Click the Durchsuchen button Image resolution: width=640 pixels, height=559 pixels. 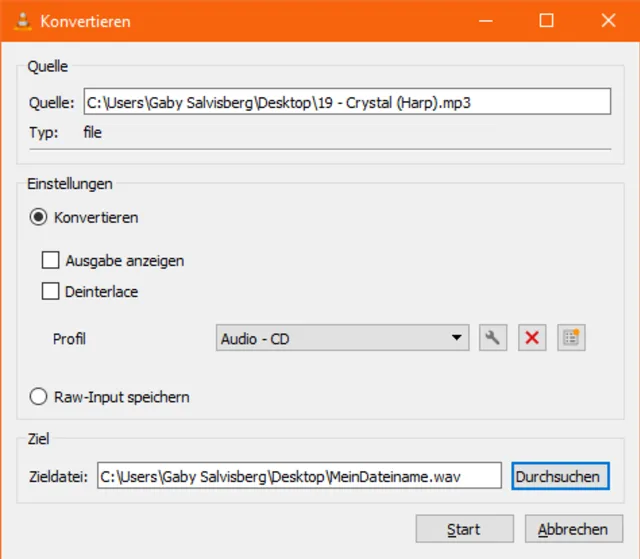point(560,476)
